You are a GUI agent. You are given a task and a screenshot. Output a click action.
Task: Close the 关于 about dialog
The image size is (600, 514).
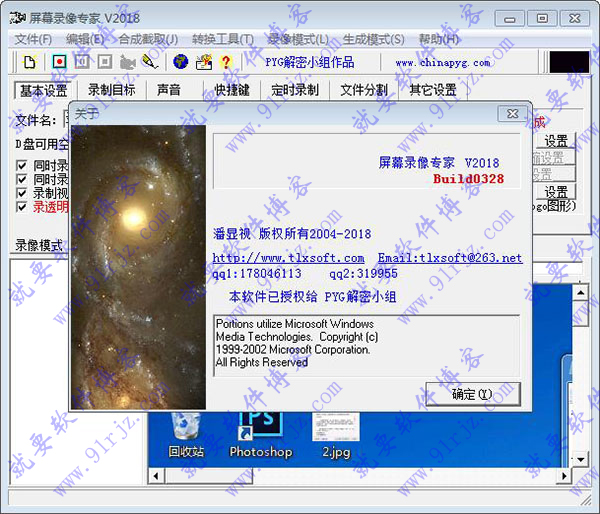click(512, 114)
